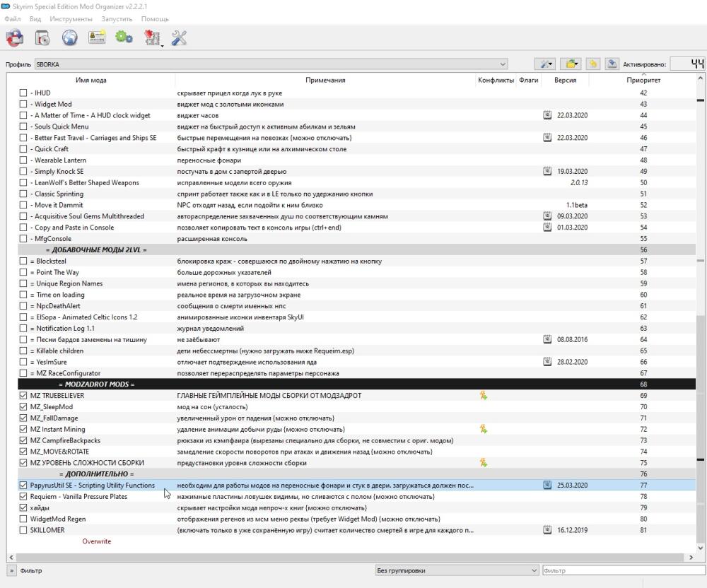This screenshot has width=707, height=588.
Task: Enable the IHUD mod checkbox
Action: point(23,93)
